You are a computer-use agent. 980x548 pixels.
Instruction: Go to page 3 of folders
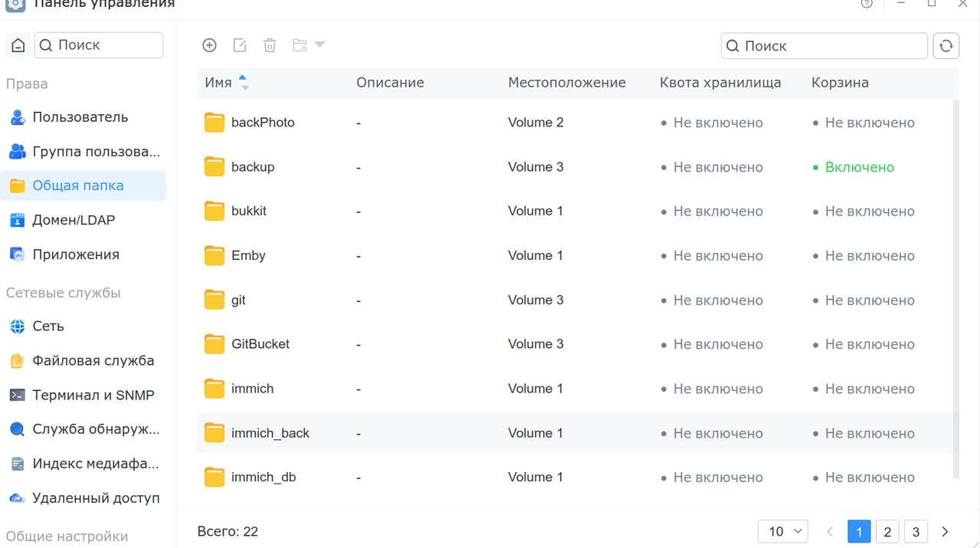pyautogui.click(x=916, y=531)
